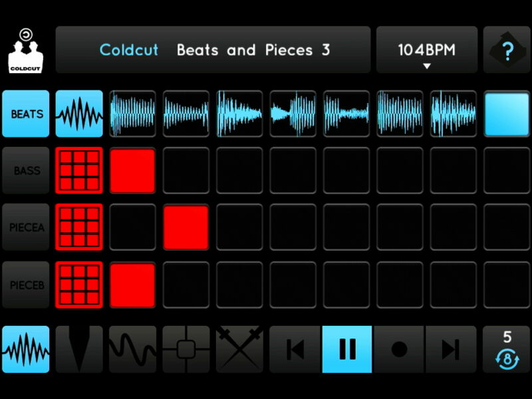Open the red grid icon for BASS
Screen dimensions: 532x399
[79, 171]
